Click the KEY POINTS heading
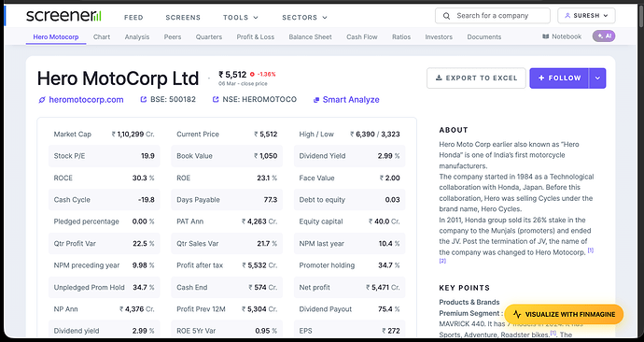The image size is (644, 342). [x=465, y=288]
